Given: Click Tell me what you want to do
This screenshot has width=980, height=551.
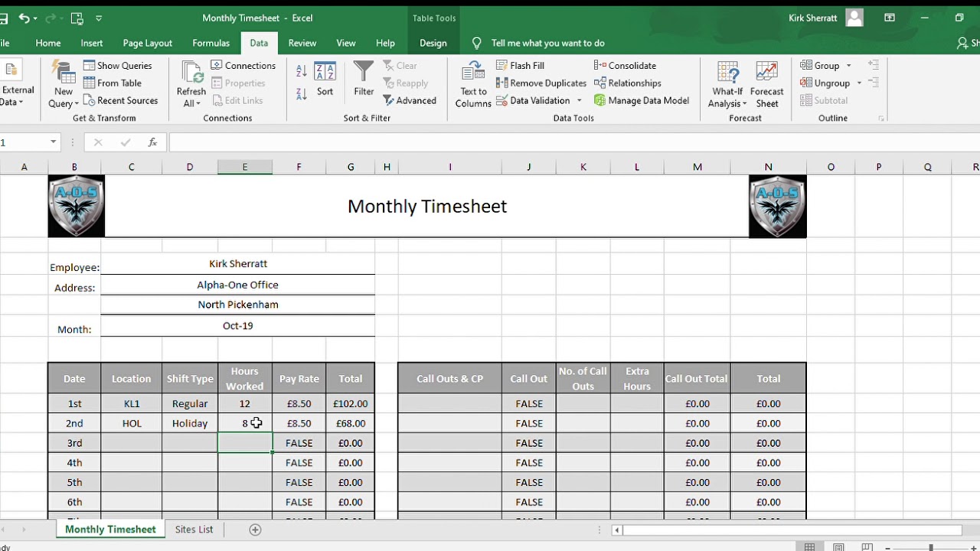Looking at the screenshot, I should click(x=548, y=44).
